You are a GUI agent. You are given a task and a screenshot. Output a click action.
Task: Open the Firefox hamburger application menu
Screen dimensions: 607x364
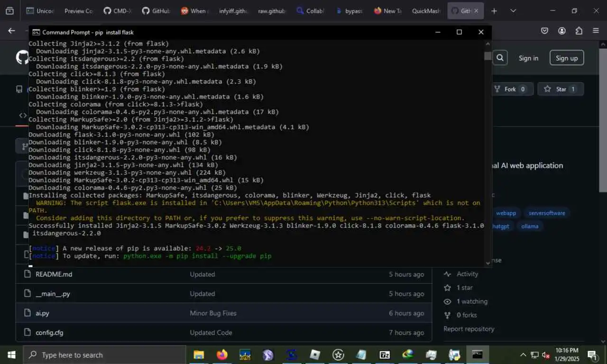pyautogui.click(x=596, y=31)
